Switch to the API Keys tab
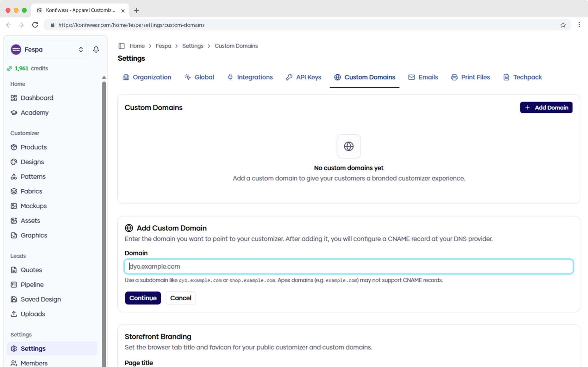 [303, 77]
